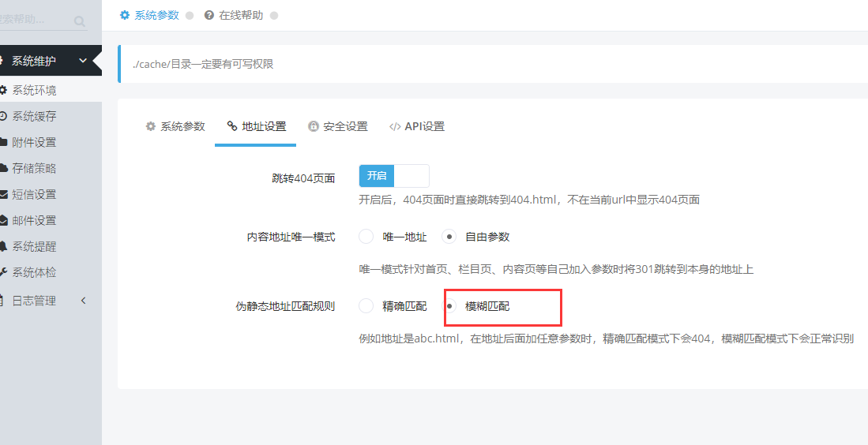Click the calendar icon next to 日志管理

[2, 301]
